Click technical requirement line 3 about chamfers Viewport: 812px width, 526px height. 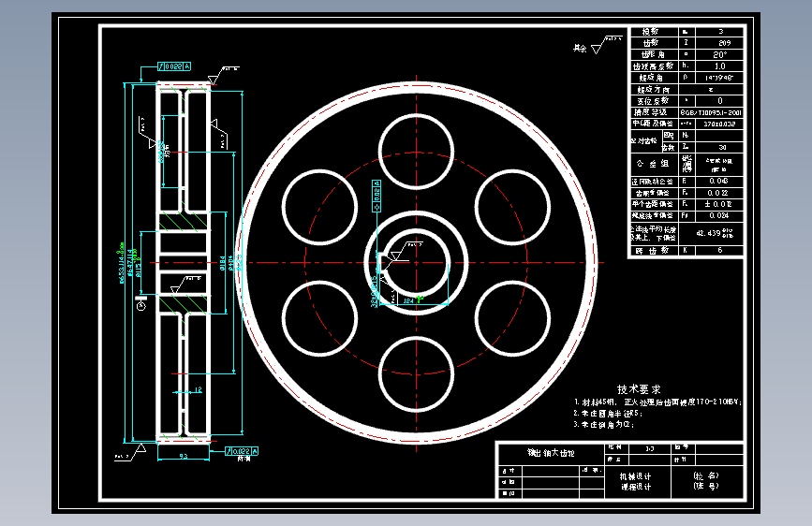click(x=604, y=425)
